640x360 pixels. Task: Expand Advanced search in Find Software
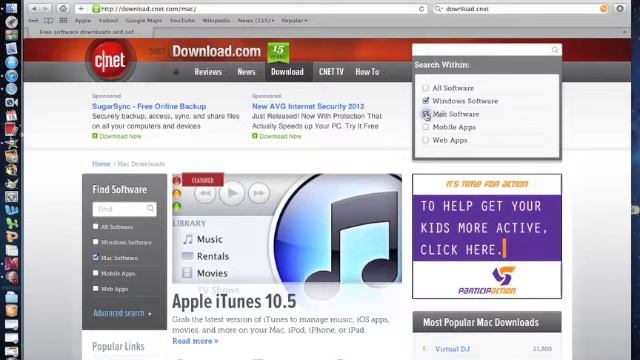(x=122, y=313)
